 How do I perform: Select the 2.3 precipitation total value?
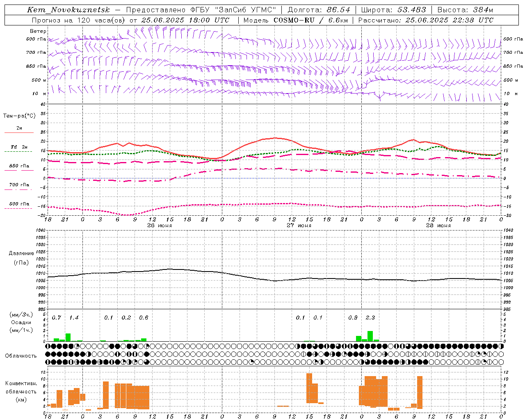point(370,317)
